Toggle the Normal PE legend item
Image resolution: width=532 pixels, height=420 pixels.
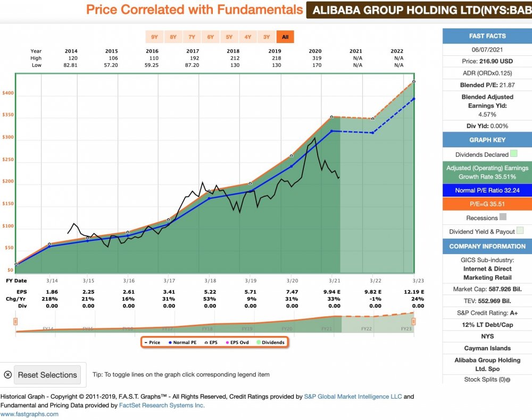pos(182,342)
